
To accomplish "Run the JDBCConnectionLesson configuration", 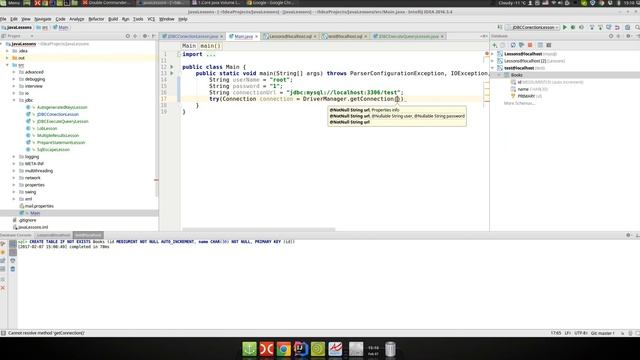I will point(565,27).
